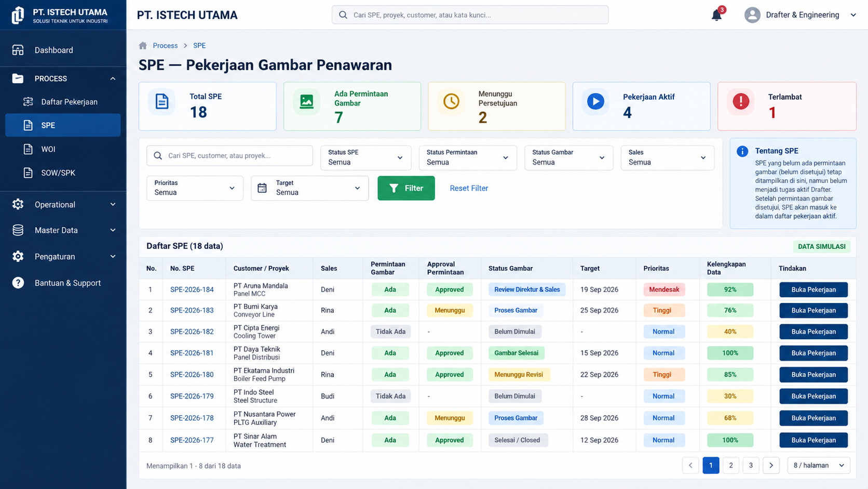The height and width of the screenshot is (489, 868).
Task: Go to next page arrow
Action: click(x=771, y=465)
